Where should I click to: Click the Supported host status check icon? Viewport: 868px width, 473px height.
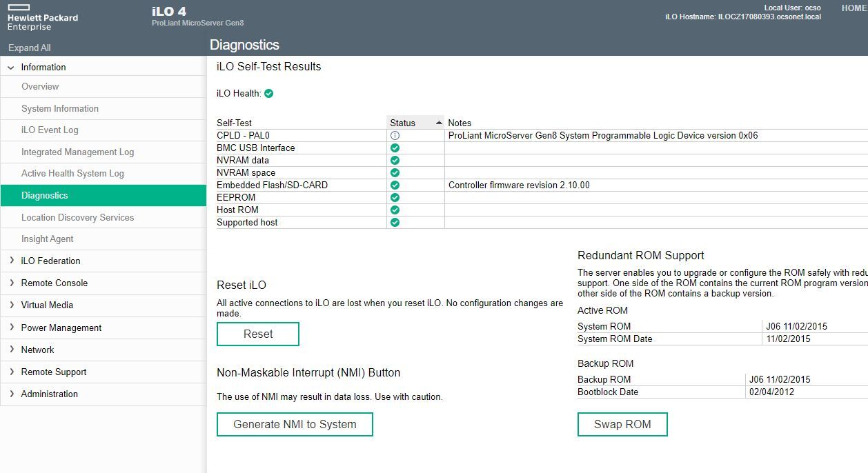(x=395, y=223)
